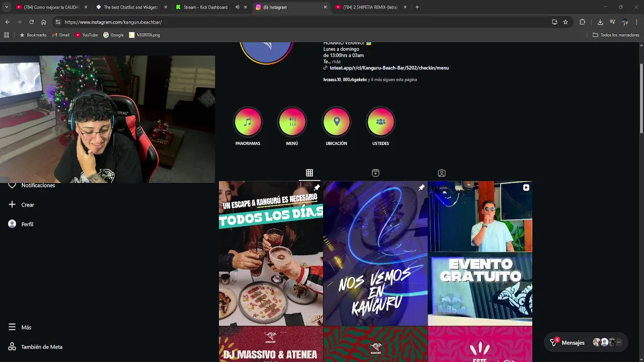Switch to 'The best ChatBot and Widgets' tab
The height and width of the screenshot is (362, 644).
pyautogui.click(x=131, y=7)
